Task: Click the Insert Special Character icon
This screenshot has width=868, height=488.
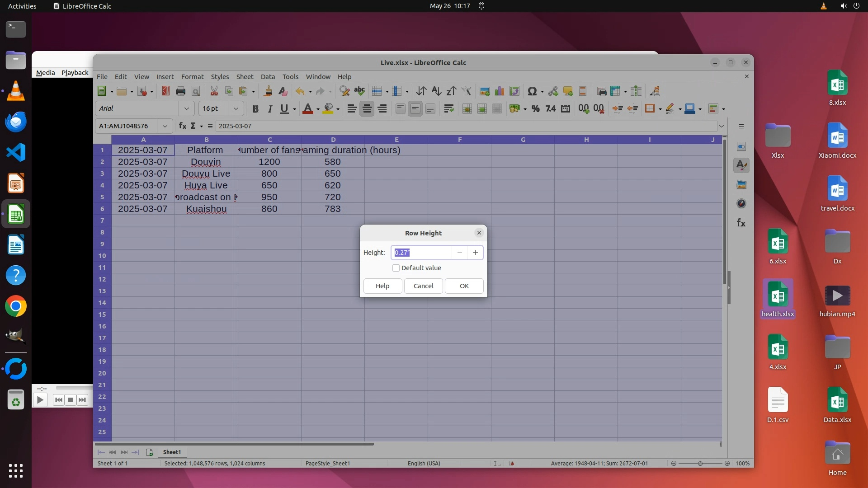Action: click(x=532, y=91)
